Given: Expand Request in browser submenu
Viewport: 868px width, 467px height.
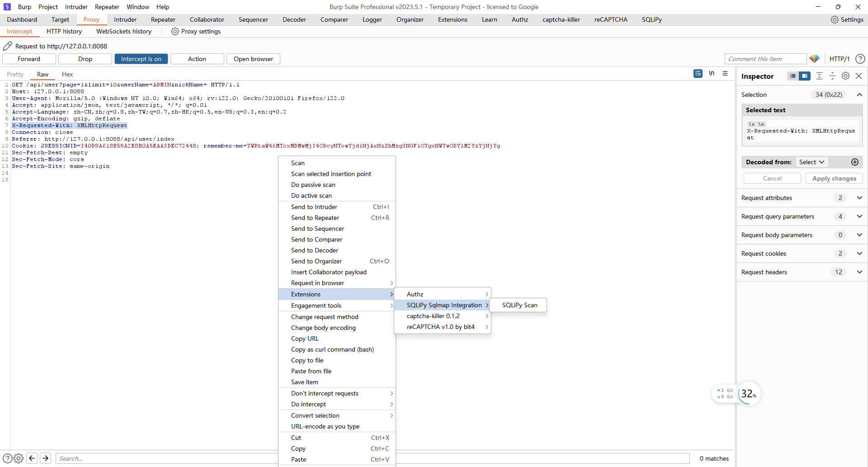Looking at the screenshot, I should tap(337, 283).
